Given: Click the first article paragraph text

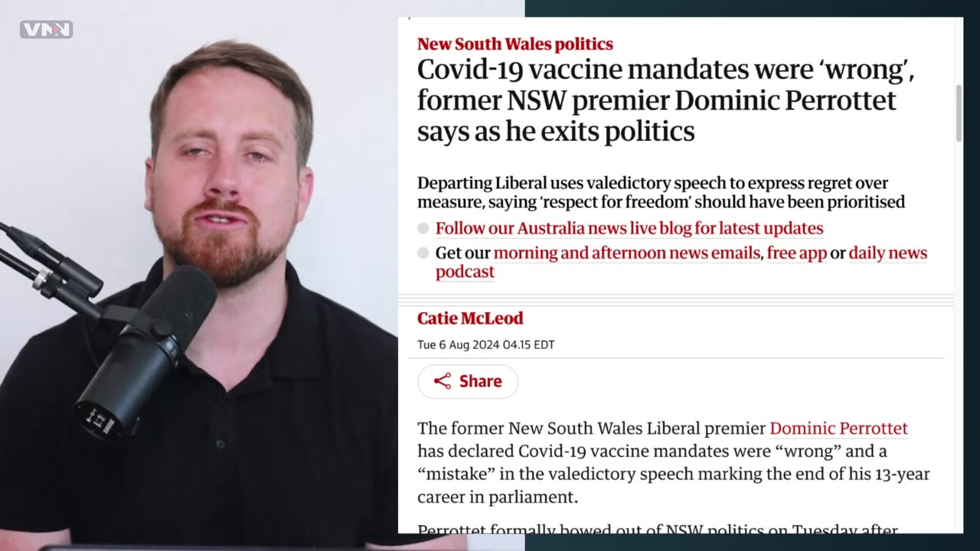Looking at the screenshot, I should click(x=674, y=463).
